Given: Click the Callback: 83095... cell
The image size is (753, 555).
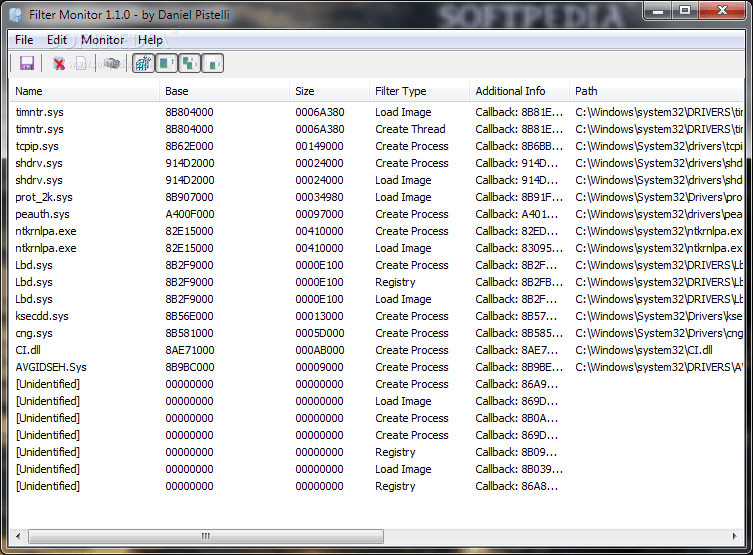Looking at the screenshot, I should pos(519,248).
